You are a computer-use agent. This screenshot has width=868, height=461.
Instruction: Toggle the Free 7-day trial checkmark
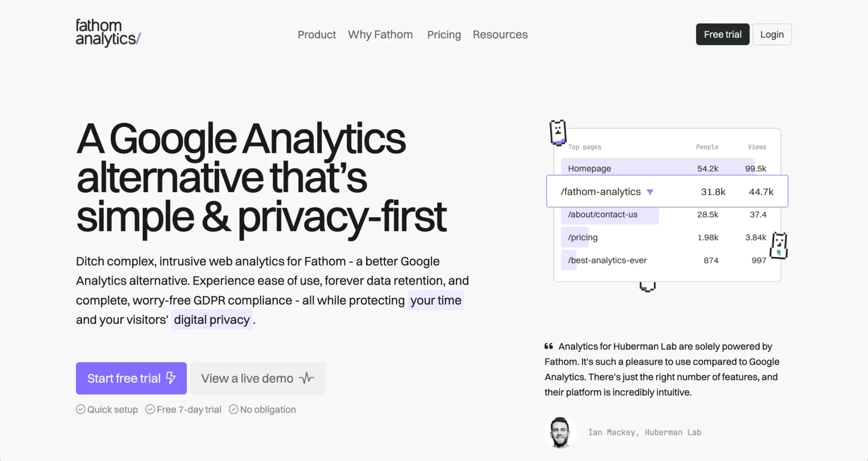coord(150,409)
